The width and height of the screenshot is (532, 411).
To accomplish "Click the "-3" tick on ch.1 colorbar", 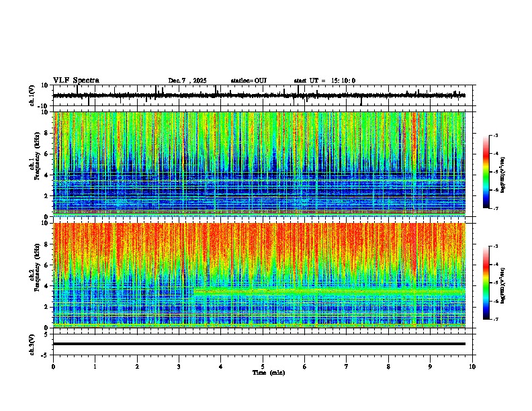I will tap(495, 135).
